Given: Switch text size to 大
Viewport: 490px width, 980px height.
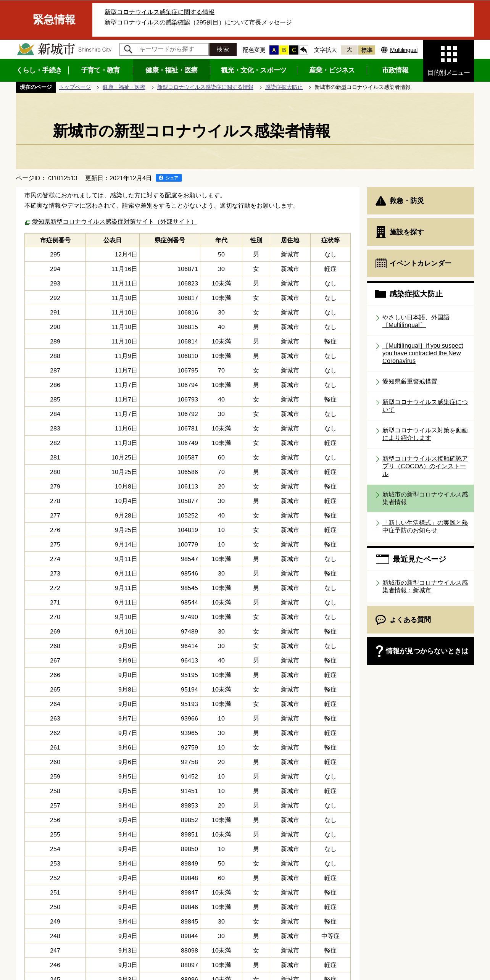Looking at the screenshot, I should 349,50.
